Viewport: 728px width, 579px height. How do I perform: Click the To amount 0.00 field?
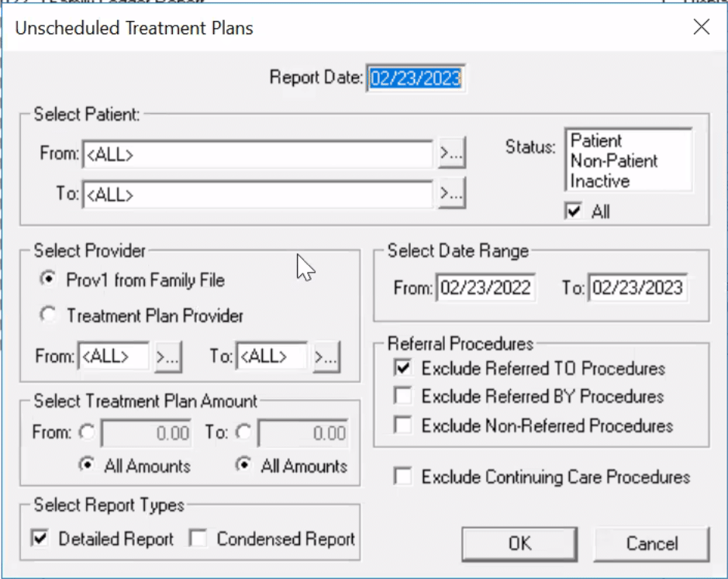coord(302,433)
